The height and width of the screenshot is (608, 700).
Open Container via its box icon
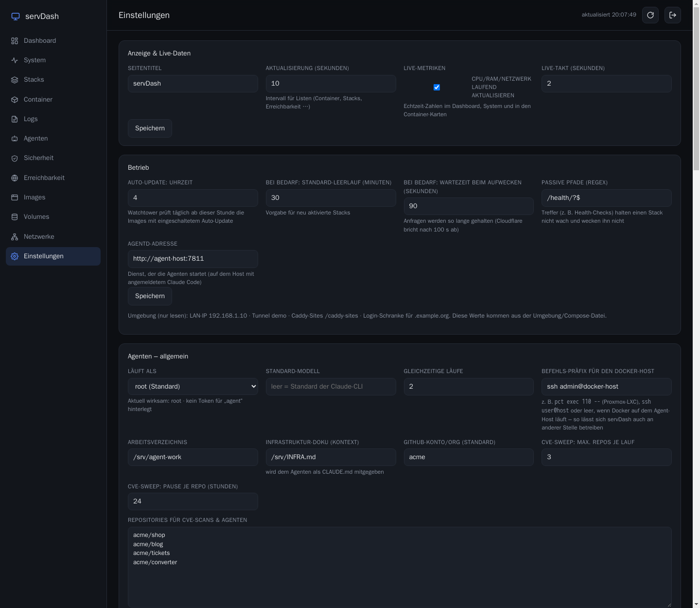click(x=15, y=100)
